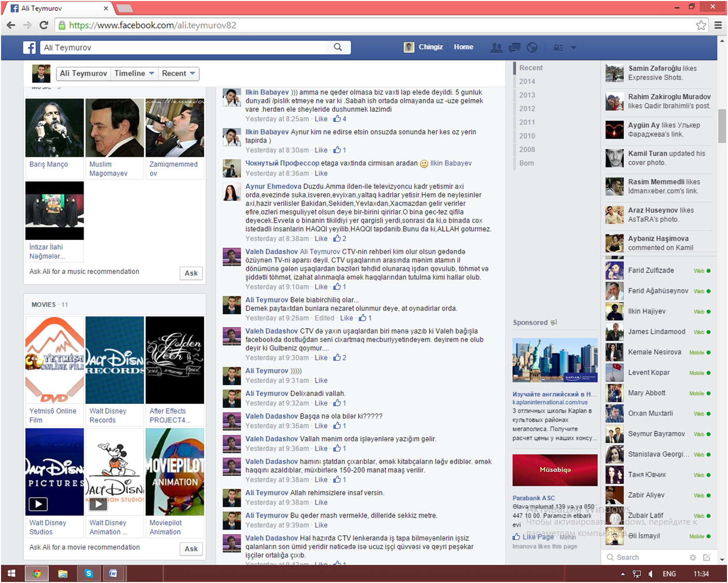The image size is (728, 583).
Task: Click Ask for a movie recommendation
Action: click(x=191, y=549)
